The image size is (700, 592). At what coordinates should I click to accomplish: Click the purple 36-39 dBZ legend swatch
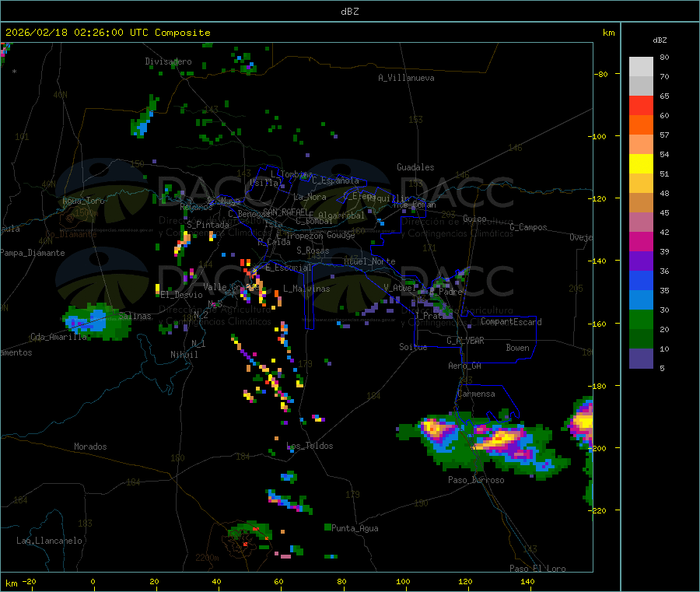(641, 261)
